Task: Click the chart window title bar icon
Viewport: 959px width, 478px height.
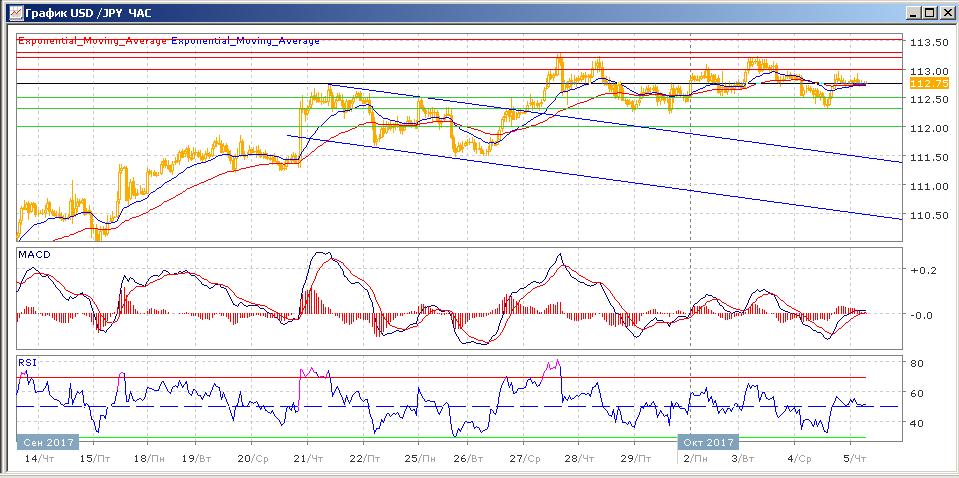Action: pyautogui.click(x=16, y=13)
